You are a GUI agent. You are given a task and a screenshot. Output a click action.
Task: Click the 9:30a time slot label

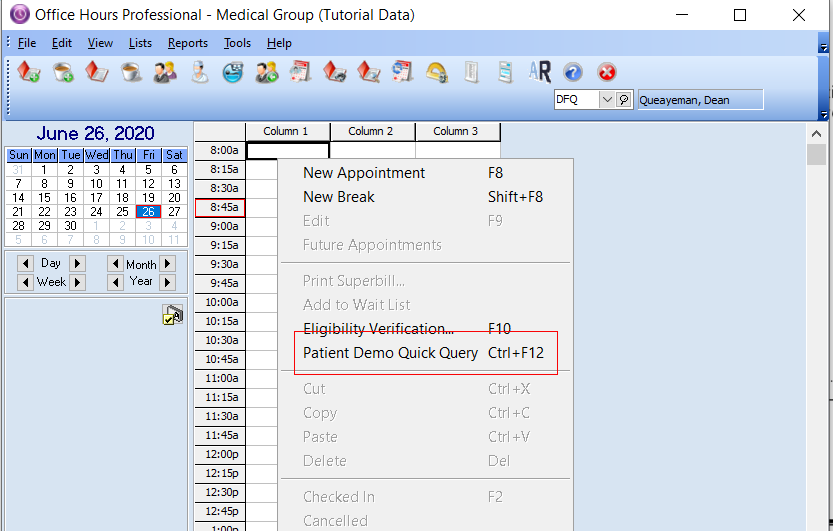[220, 264]
